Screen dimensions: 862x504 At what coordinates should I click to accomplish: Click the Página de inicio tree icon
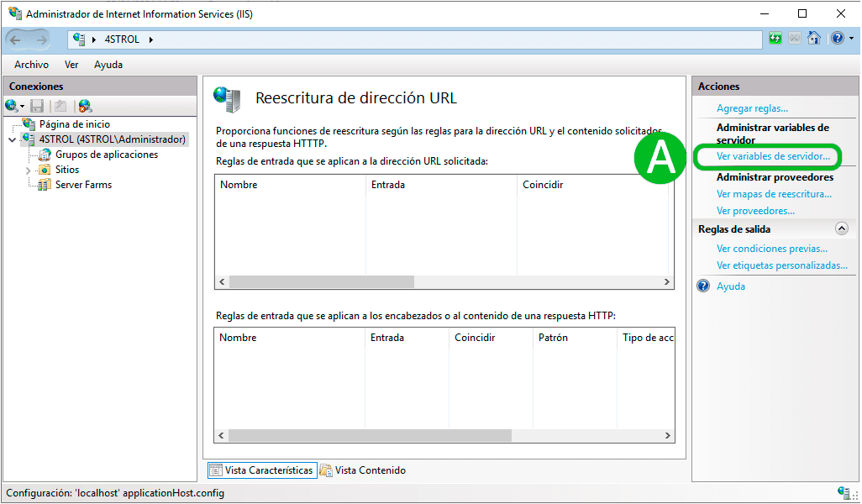29,123
